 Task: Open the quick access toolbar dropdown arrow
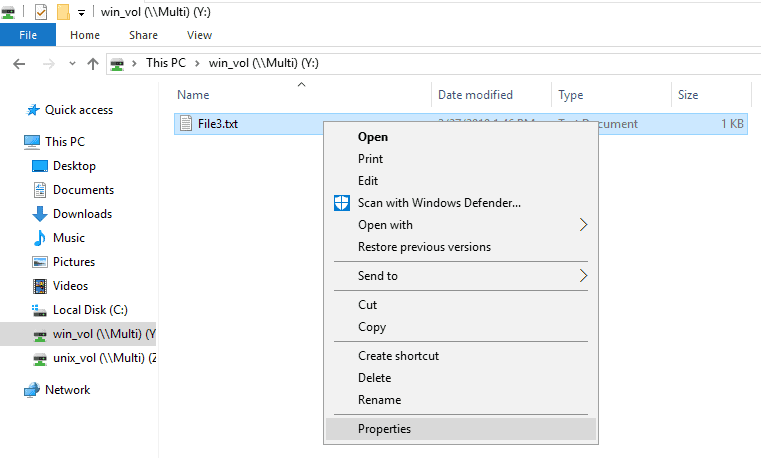pos(81,13)
